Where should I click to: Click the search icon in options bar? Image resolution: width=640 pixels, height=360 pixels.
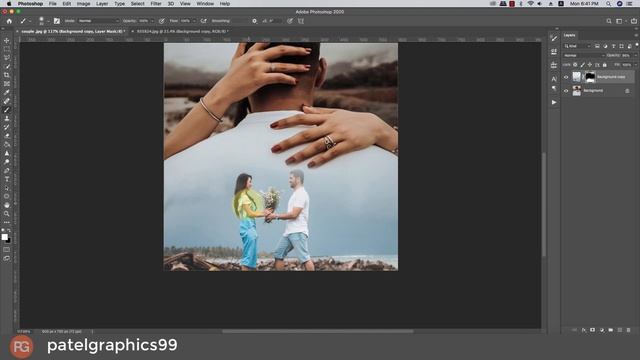pos(609,21)
